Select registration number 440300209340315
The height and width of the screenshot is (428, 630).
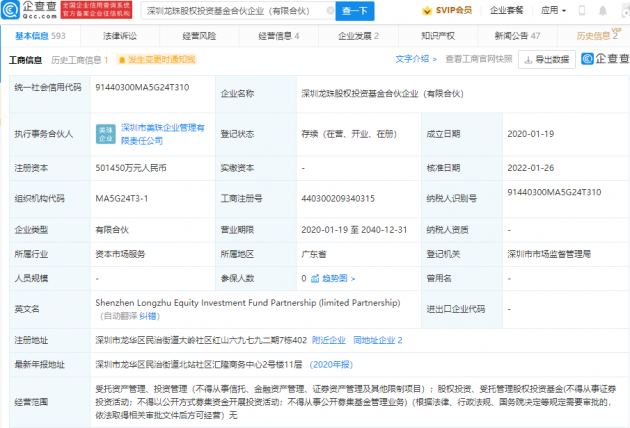[x=338, y=199]
